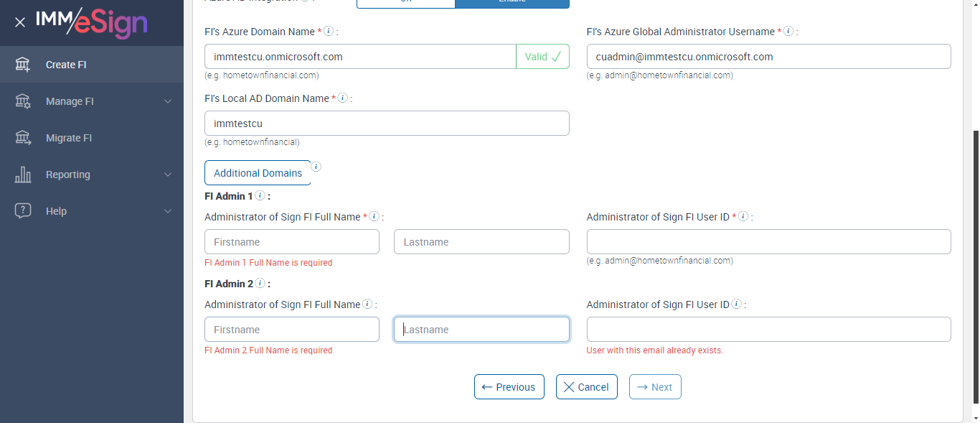
Task: Click info icon beside Global Administrator Username
Action: pyautogui.click(x=788, y=32)
